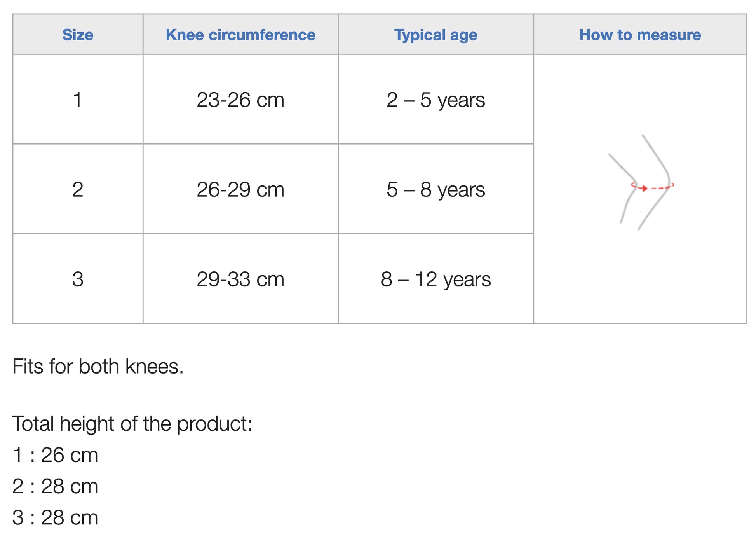Click the 23-26 cm circumference cell
Viewport: 756px width, 545px height.
(x=240, y=100)
